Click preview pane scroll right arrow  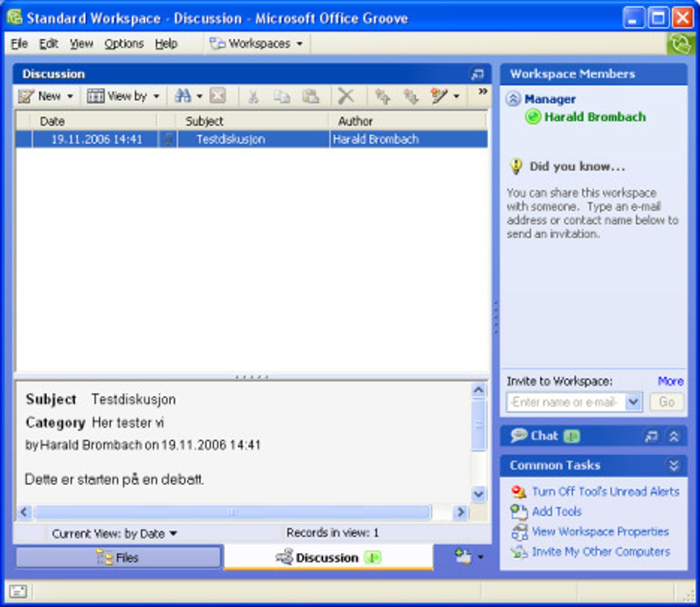[x=460, y=513]
